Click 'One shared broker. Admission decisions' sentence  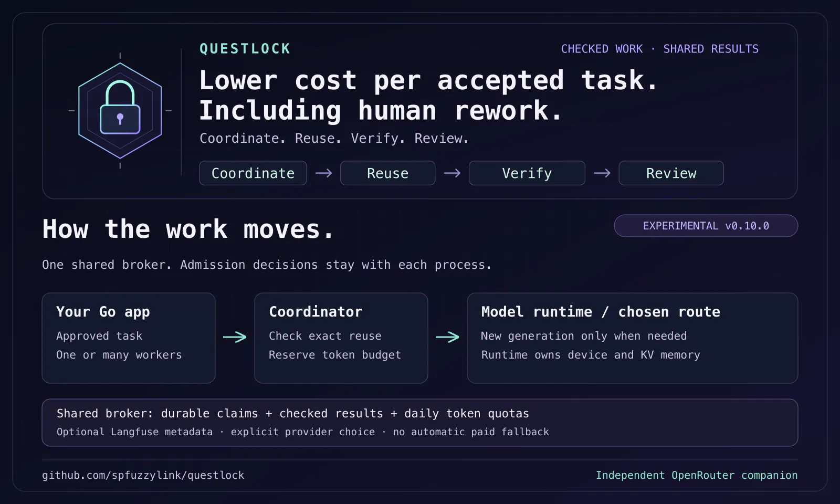pyautogui.click(x=267, y=265)
